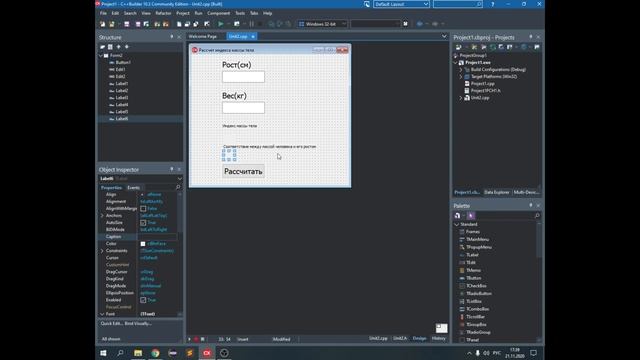Select the TMemo component in the Palette
This screenshot has height=360, width=640.
click(473, 270)
